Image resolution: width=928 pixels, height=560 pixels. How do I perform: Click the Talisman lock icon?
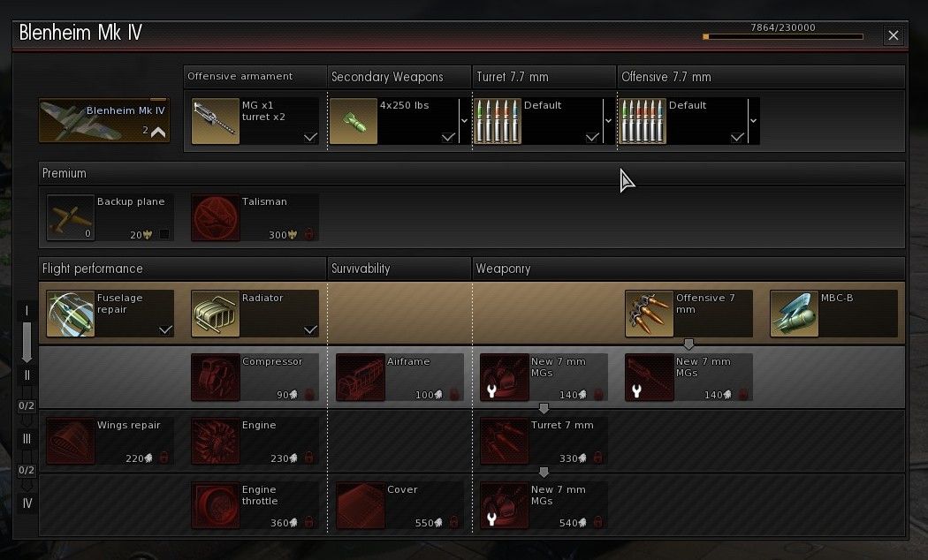pos(309,234)
